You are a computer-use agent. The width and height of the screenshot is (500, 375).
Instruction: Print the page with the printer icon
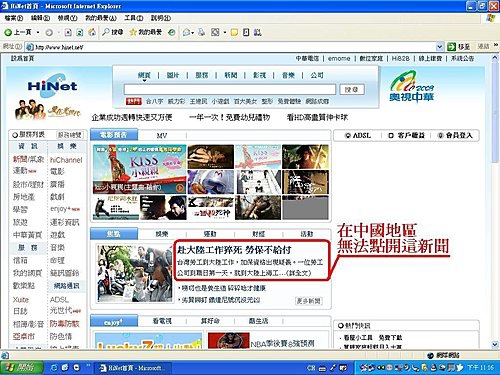pyautogui.click(x=201, y=32)
